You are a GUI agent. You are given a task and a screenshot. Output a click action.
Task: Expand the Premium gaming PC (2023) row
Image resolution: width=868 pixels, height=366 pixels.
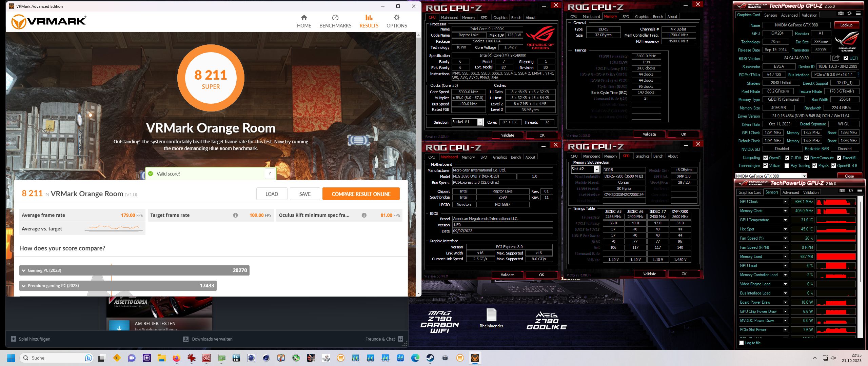118,286
